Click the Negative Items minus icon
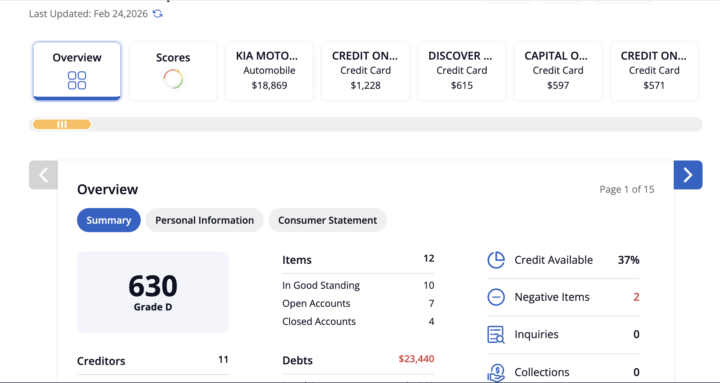Image resolution: width=720 pixels, height=383 pixels. tap(496, 297)
